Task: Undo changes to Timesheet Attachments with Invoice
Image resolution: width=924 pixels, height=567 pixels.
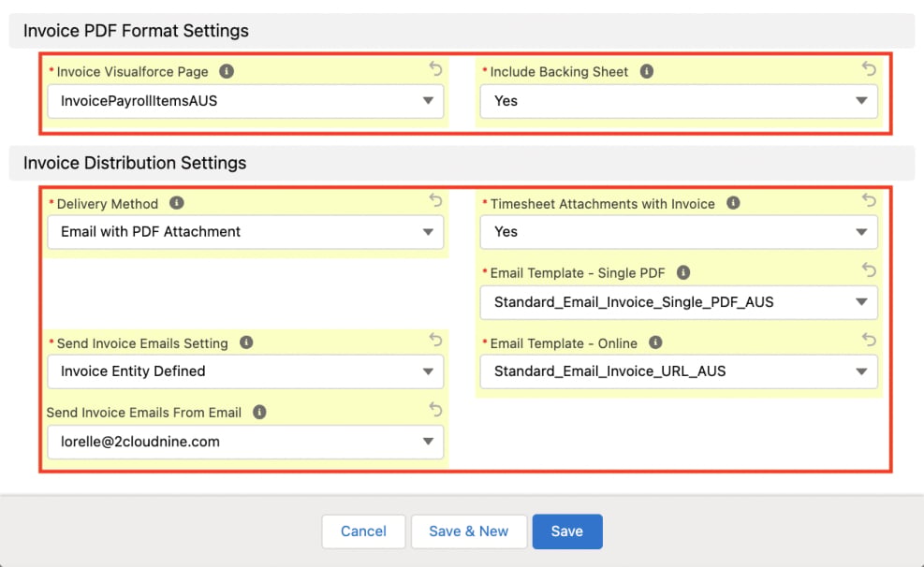Action: click(869, 200)
